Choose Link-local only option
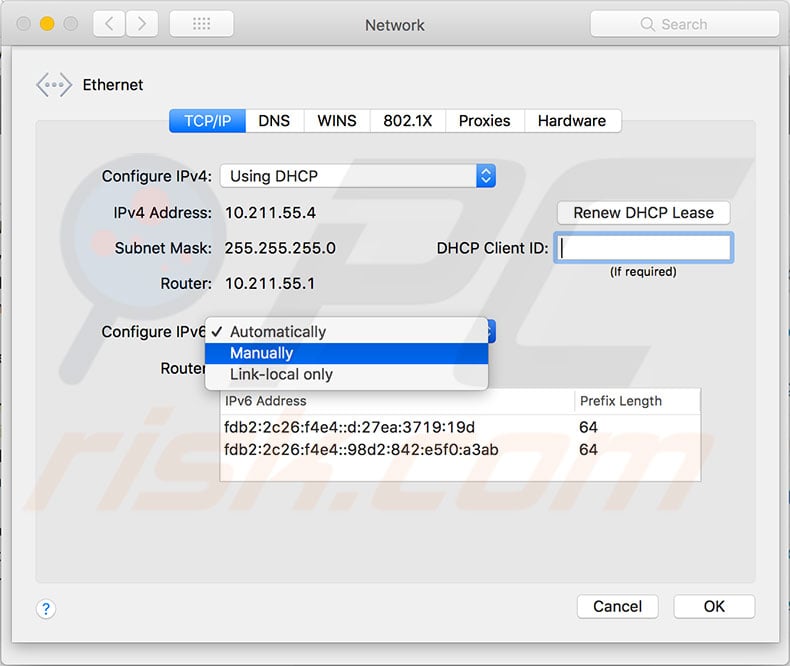The width and height of the screenshot is (790, 666). (347, 374)
